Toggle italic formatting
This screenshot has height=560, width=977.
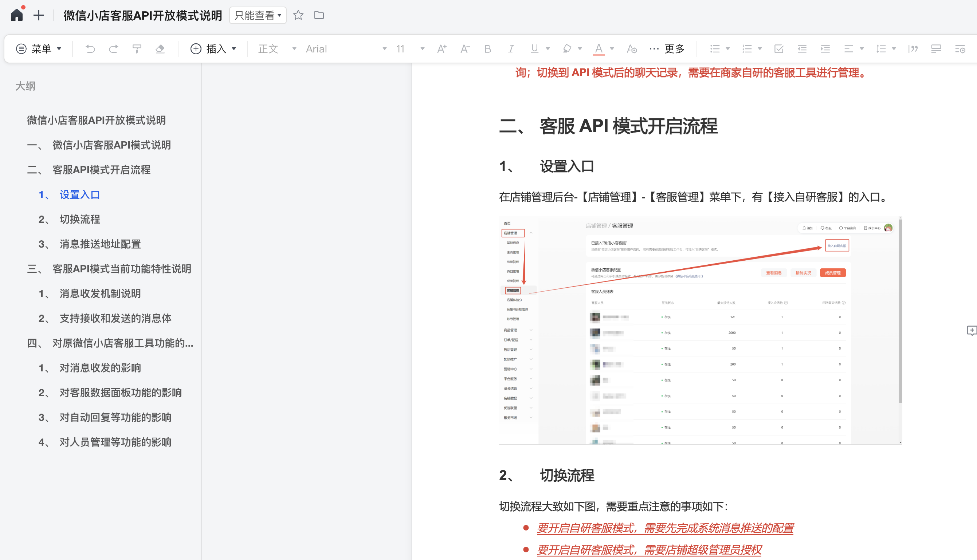click(511, 49)
